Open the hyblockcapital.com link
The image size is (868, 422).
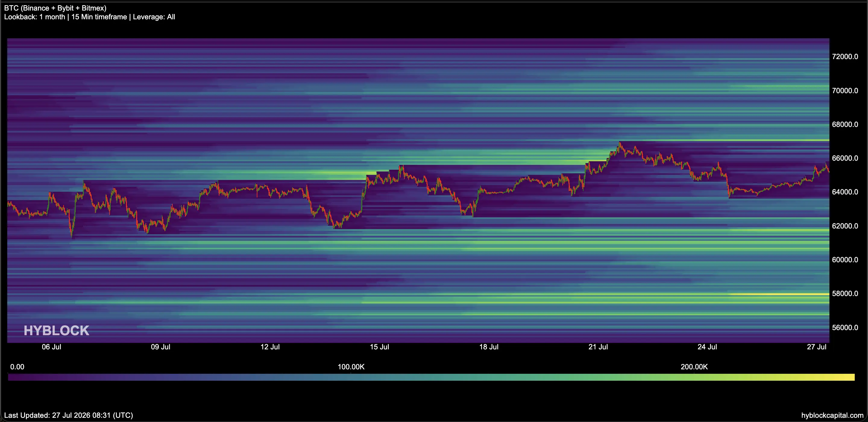tap(832, 415)
